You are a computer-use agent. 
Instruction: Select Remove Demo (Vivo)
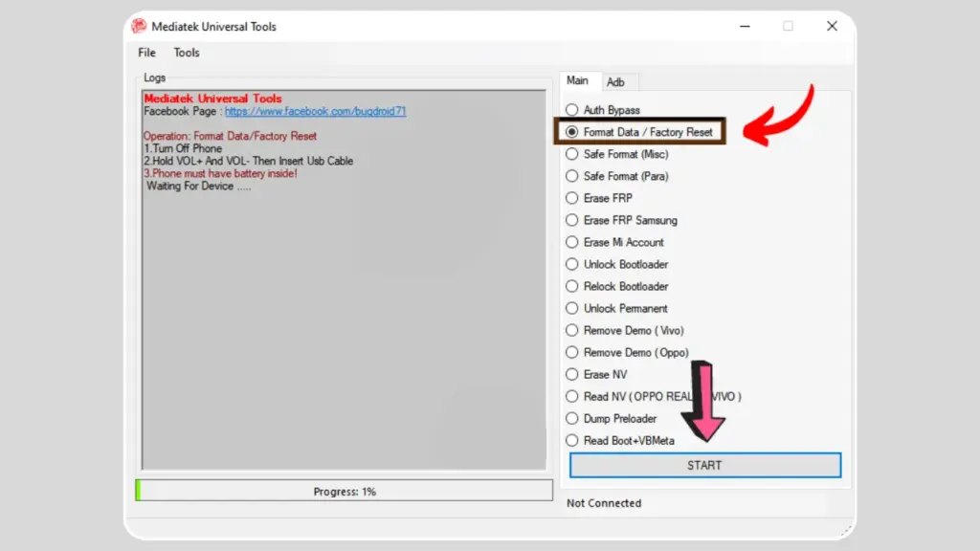point(572,330)
